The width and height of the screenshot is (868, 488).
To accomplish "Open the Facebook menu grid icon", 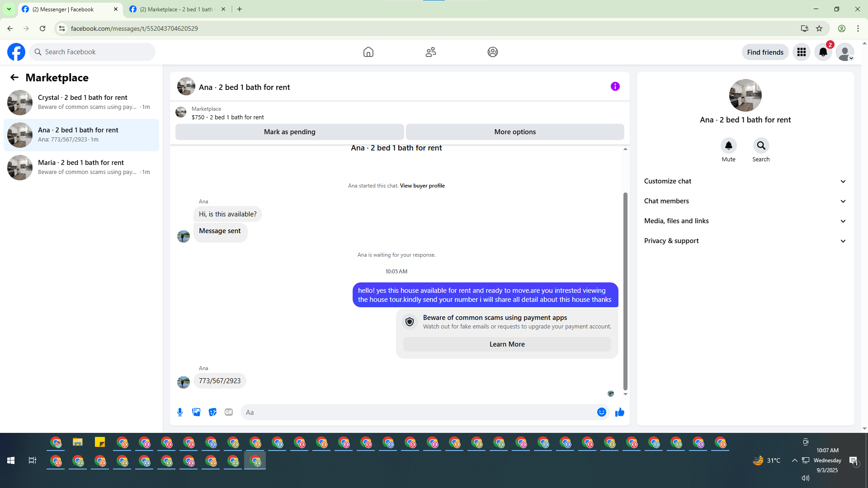I will (x=802, y=52).
